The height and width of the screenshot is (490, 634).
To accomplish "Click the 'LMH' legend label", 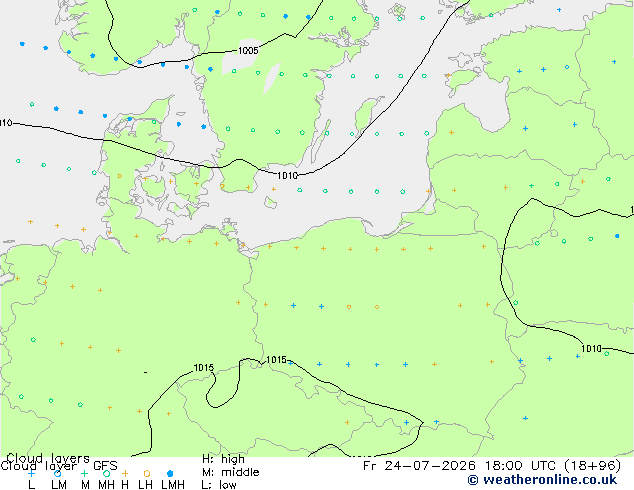I will [173, 485].
